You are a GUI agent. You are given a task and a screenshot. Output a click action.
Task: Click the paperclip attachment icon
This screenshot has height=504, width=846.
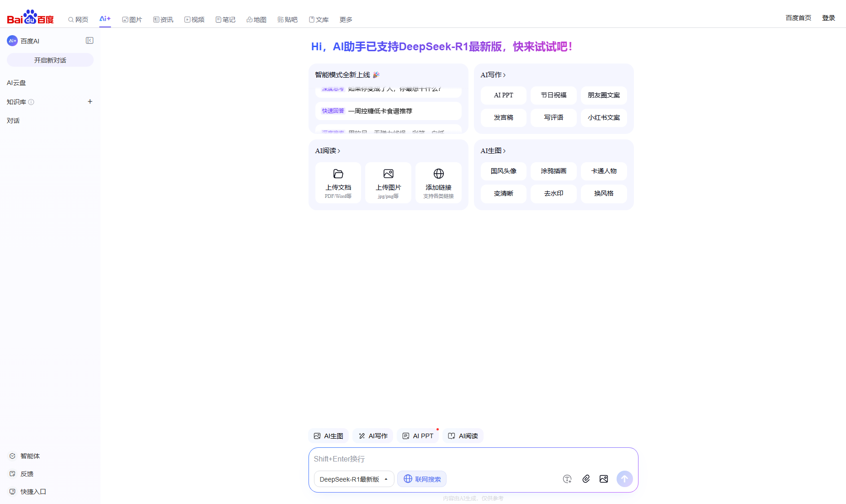coord(586,479)
